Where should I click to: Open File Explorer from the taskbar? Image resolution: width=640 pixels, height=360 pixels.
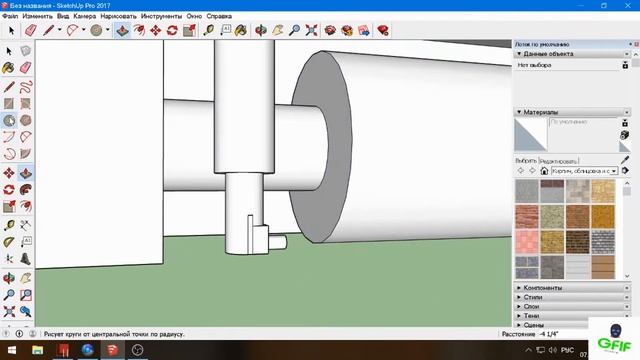pos(37,350)
